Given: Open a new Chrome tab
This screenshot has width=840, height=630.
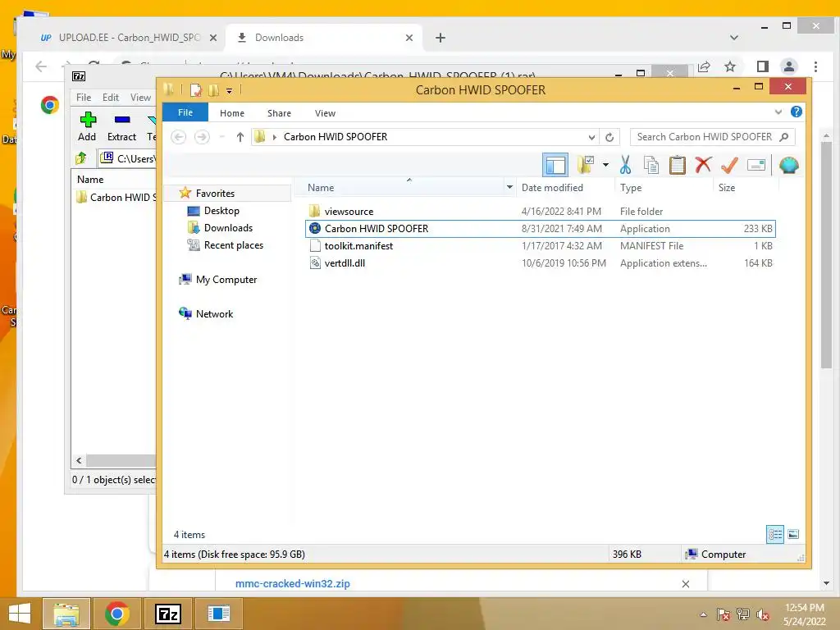Looking at the screenshot, I should click(441, 38).
